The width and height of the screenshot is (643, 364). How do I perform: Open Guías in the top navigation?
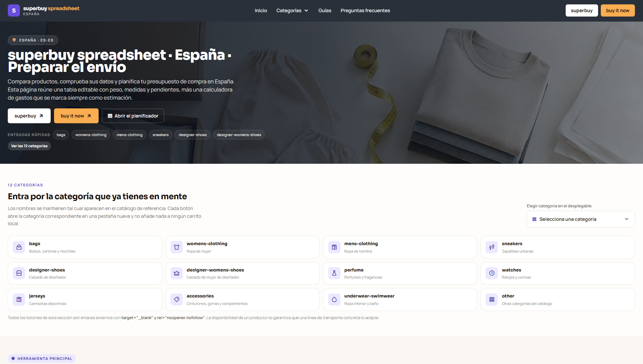tap(325, 10)
